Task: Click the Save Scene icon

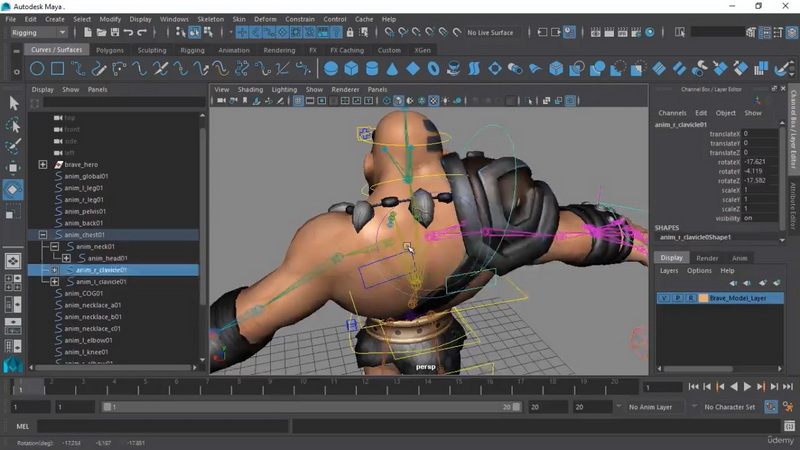Action: click(x=115, y=32)
